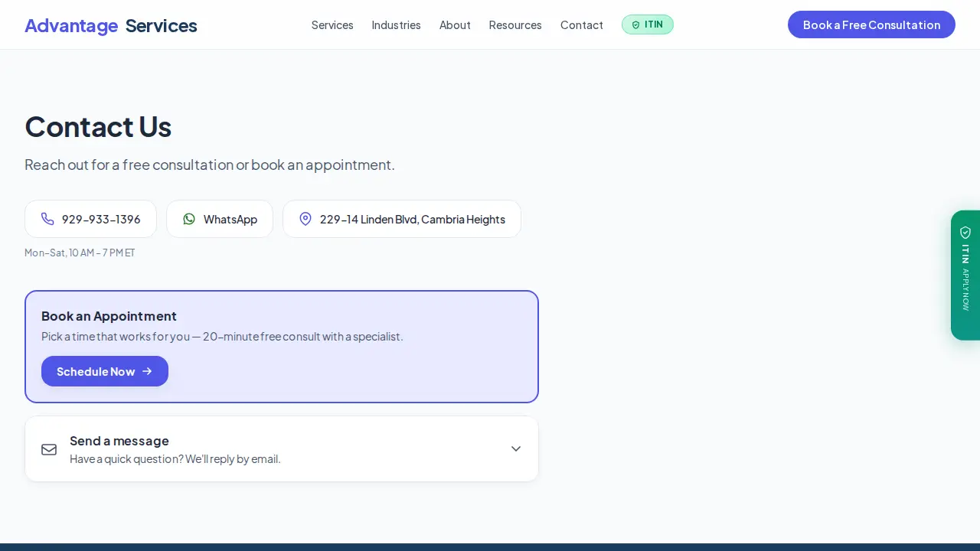980x551 pixels.
Task: Click the envelope icon beside Send a message
Action: (x=49, y=449)
